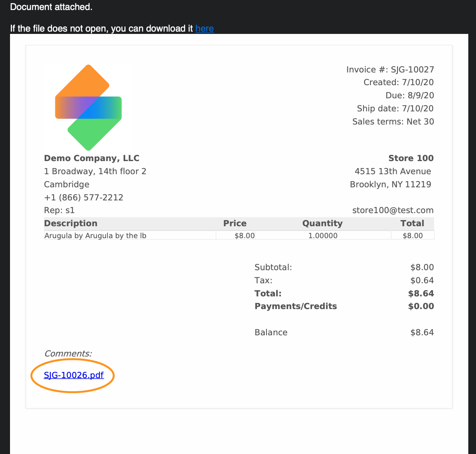Click the Demo Company, LLC heading

[x=92, y=158]
